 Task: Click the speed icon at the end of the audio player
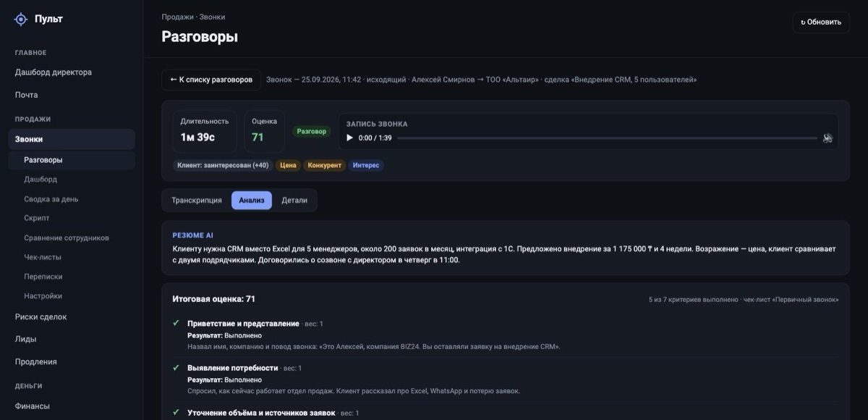pos(827,138)
